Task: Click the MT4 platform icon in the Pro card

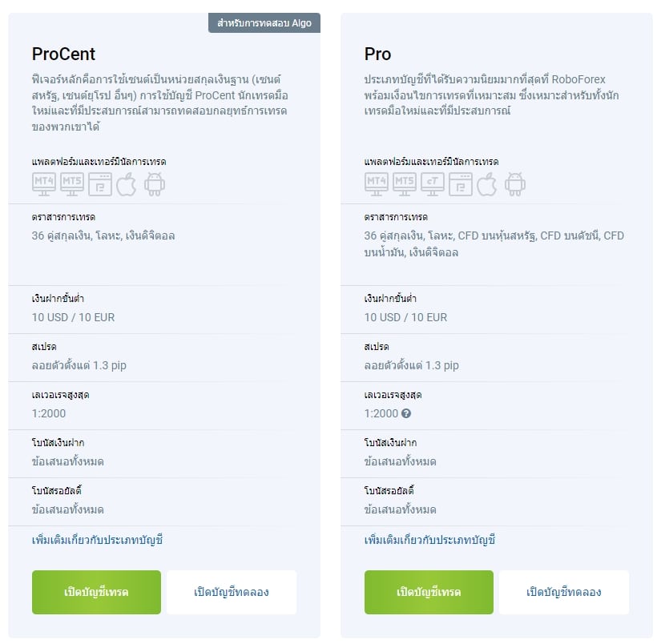Action: (x=377, y=184)
